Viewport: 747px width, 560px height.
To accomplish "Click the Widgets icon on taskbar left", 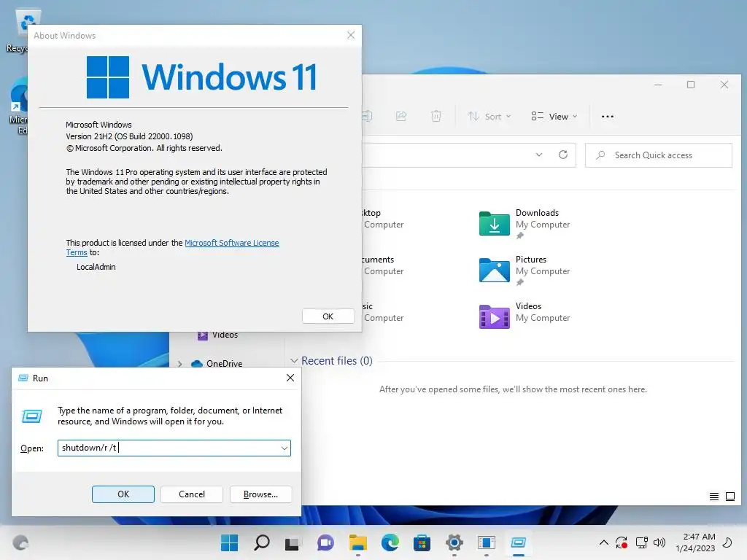I will click(20, 542).
